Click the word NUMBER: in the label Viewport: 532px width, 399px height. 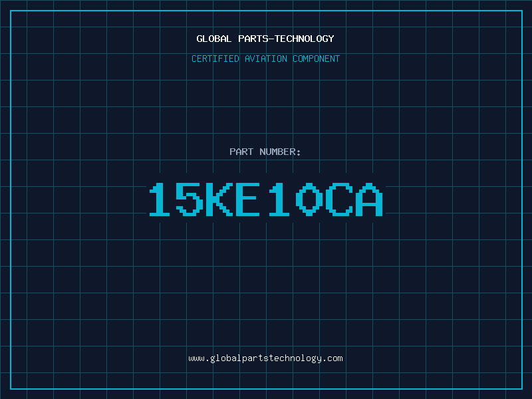(x=280, y=152)
